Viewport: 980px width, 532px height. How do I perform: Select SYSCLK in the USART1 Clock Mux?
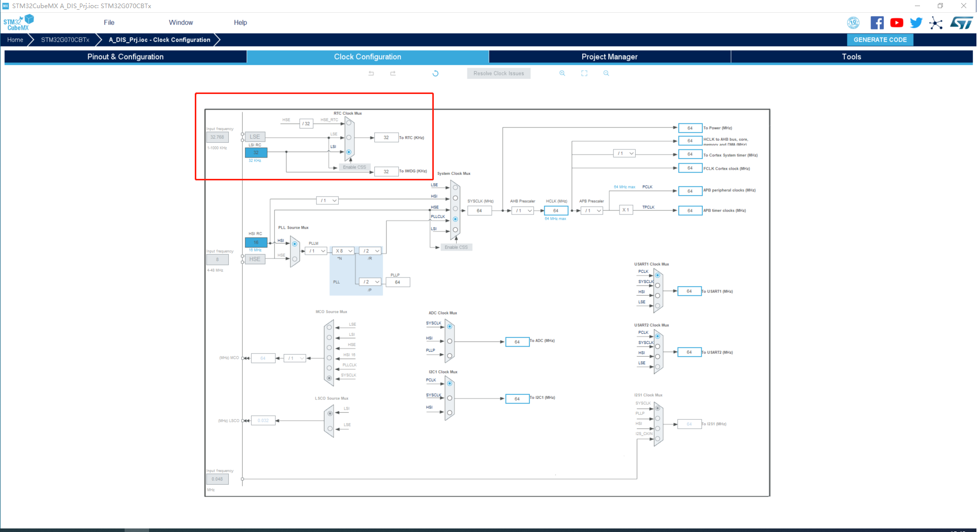pyautogui.click(x=658, y=286)
